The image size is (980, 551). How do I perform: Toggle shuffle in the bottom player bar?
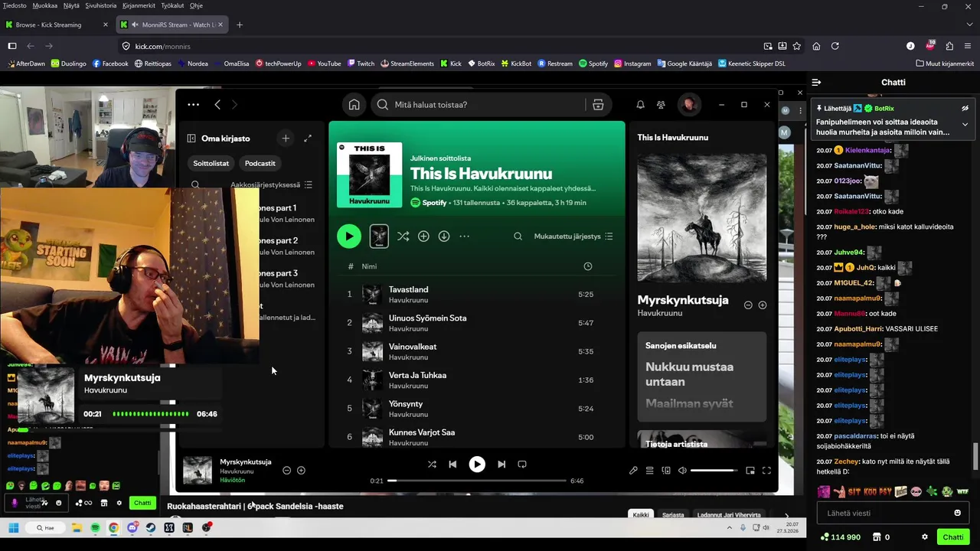[432, 464]
